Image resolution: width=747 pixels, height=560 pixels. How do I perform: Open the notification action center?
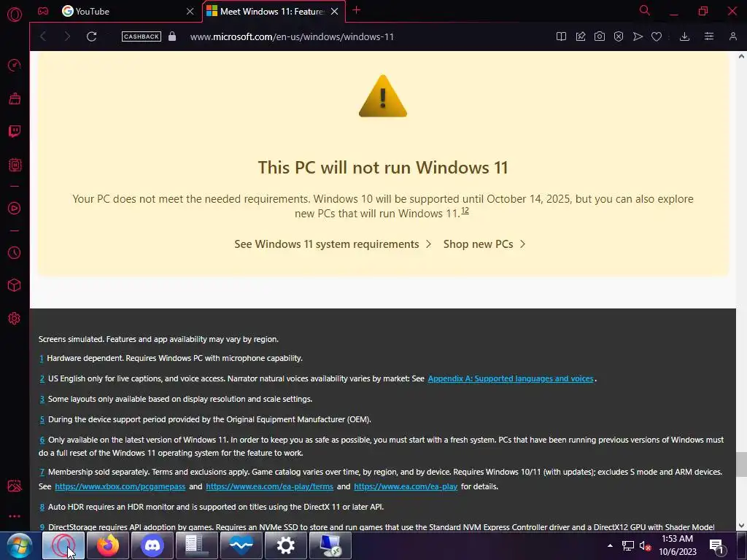[716, 546]
